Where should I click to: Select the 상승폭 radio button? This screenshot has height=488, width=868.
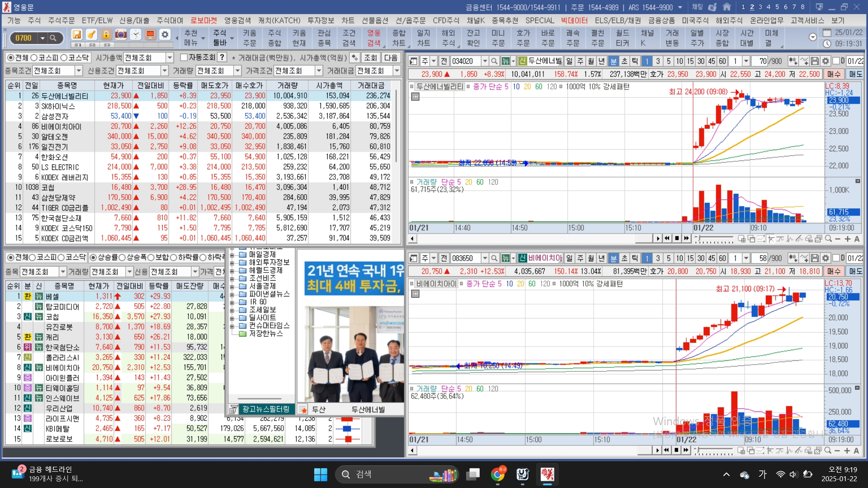(x=122, y=258)
